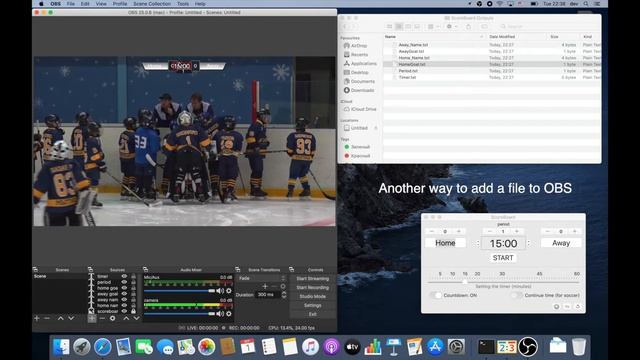Add a new scene with the Scenes plus icon
The width and height of the screenshot is (640, 360).
point(37,318)
